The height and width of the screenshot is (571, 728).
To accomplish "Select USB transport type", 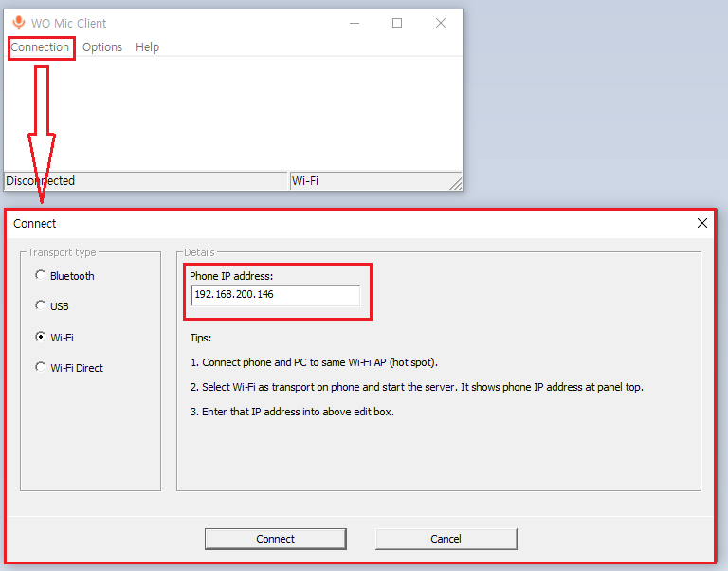I will pyautogui.click(x=52, y=306).
